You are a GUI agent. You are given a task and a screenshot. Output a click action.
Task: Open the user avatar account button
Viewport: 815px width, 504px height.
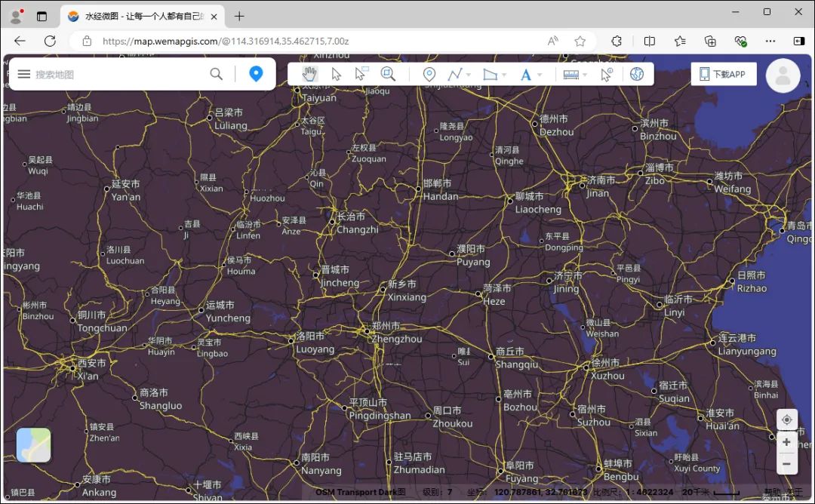783,76
